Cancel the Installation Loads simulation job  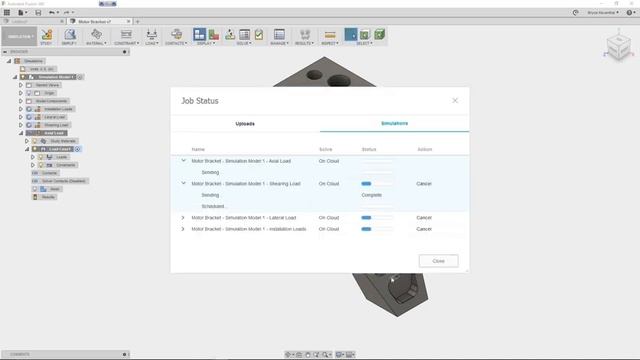tap(424, 229)
